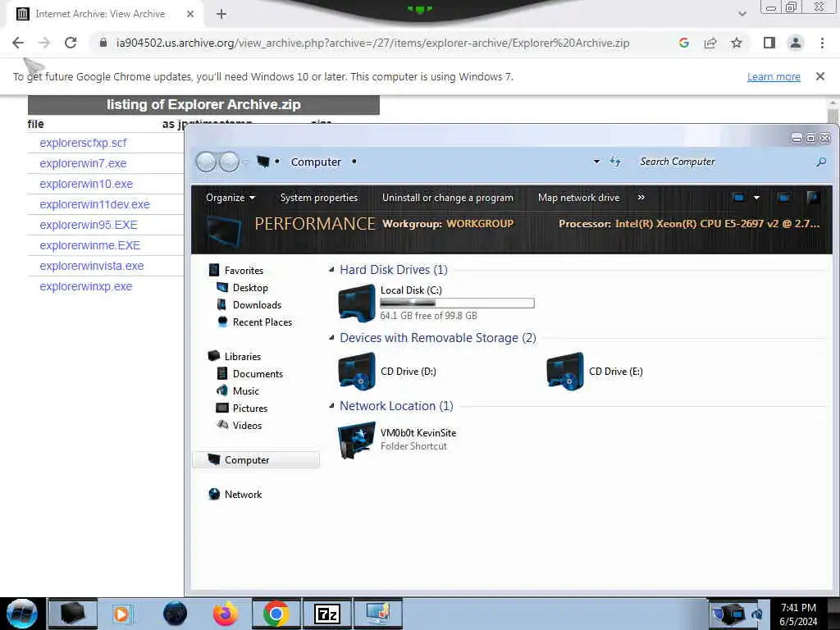The image size is (840, 630).
Task: Select Libraries in navigation pane
Action: [243, 356]
